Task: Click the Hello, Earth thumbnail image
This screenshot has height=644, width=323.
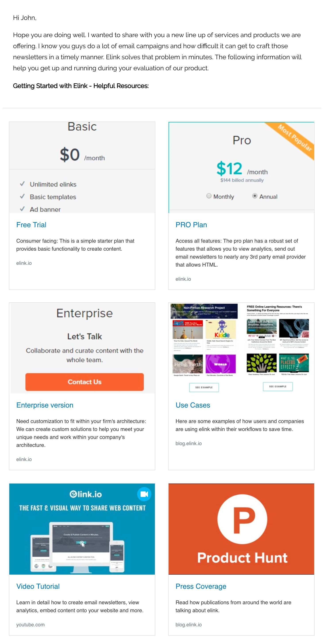Action: pyautogui.click(x=188, y=364)
